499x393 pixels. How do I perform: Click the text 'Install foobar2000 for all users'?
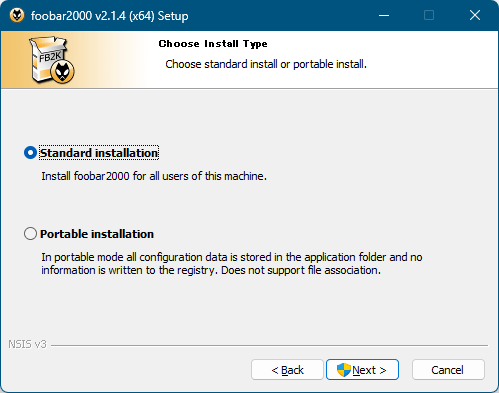154,176
